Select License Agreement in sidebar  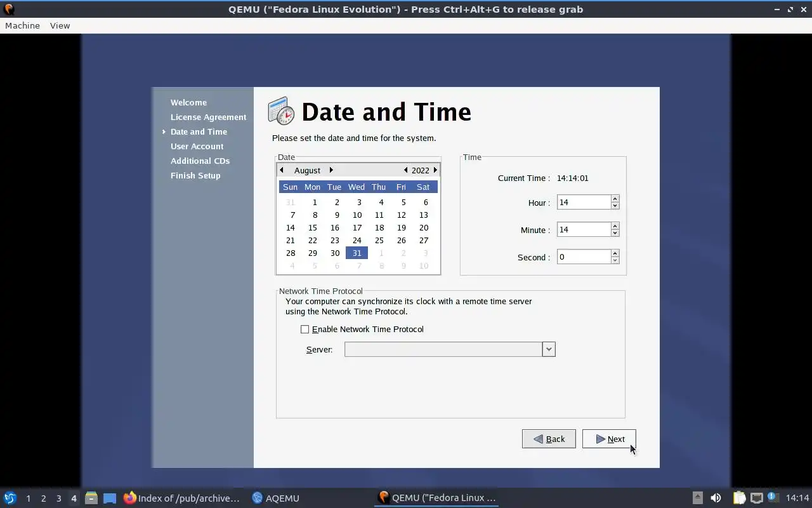(x=208, y=117)
